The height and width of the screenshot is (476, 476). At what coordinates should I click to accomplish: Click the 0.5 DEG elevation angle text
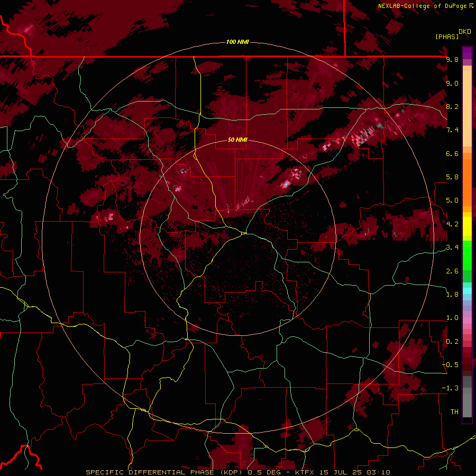(x=264, y=472)
